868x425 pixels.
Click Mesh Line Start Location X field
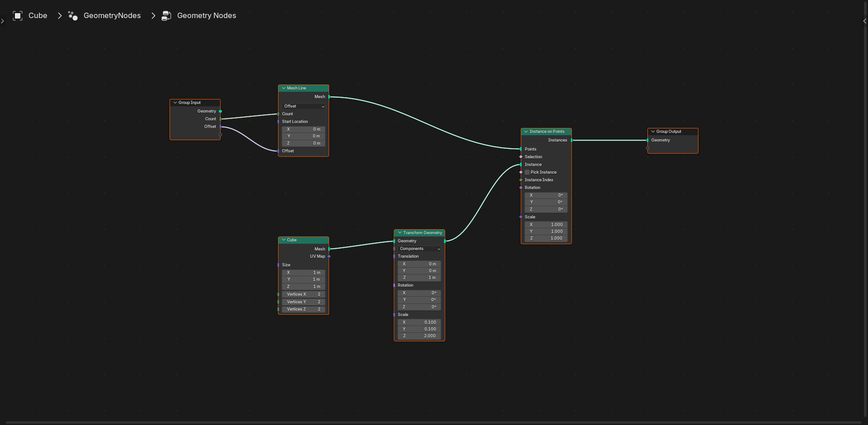click(303, 129)
